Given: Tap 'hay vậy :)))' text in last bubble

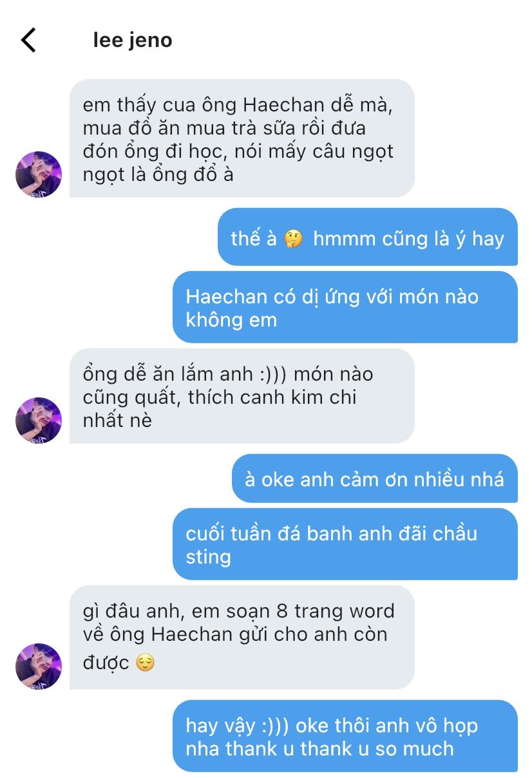Looking at the screenshot, I should click(238, 725).
